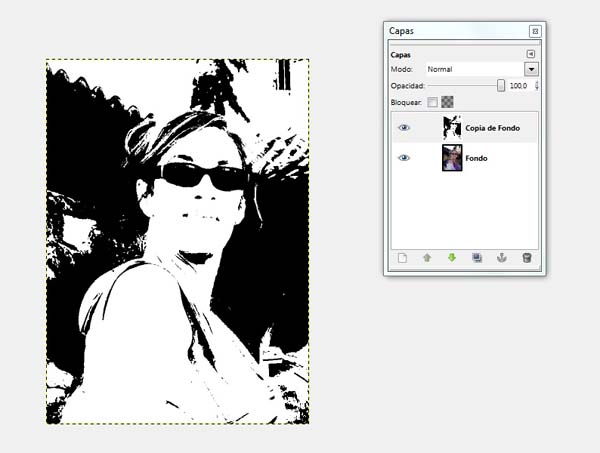Toggle lock pixels checkbox
600x453 pixels.
click(x=432, y=102)
